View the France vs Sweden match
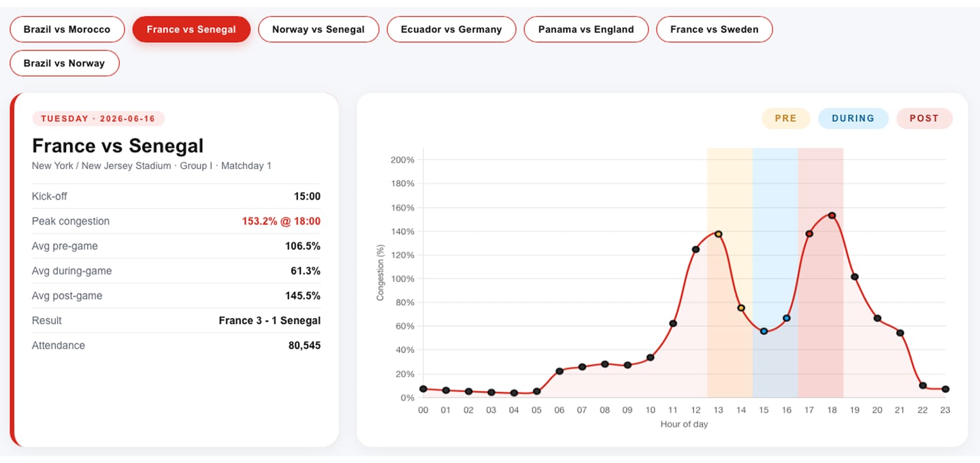Screen dimensions: 980x463 [715, 29]
